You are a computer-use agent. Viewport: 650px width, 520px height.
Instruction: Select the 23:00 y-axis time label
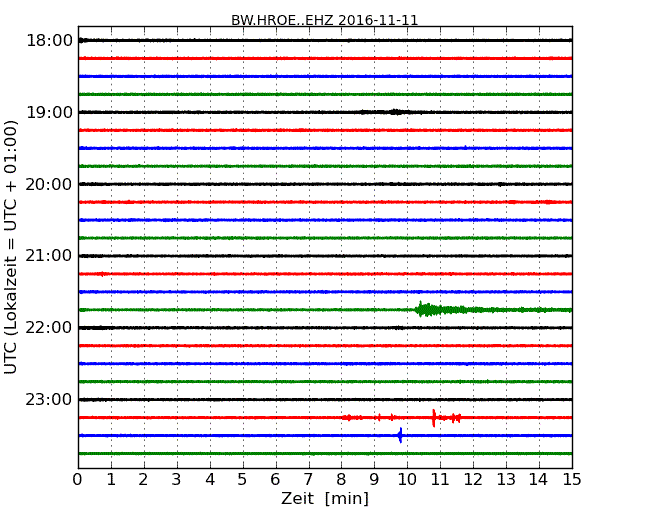pyautogui.click(x=49, y=399)
